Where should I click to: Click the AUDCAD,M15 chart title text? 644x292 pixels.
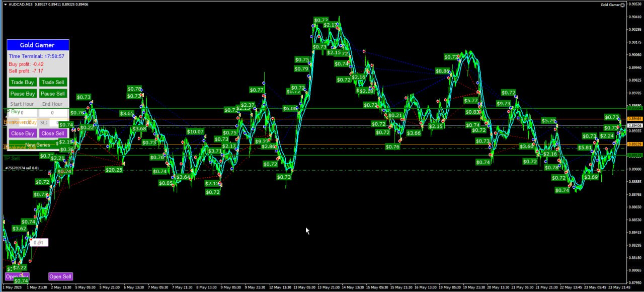(x=21, y=5)
